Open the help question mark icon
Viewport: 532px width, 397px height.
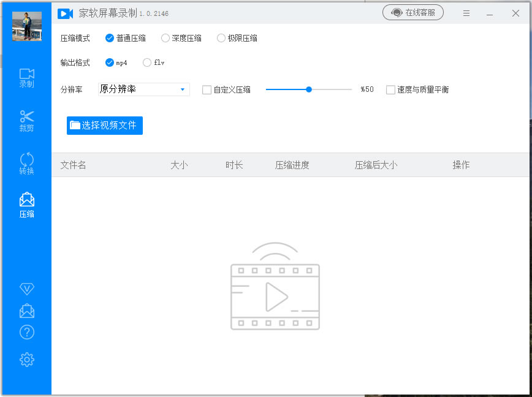point(26,332)
